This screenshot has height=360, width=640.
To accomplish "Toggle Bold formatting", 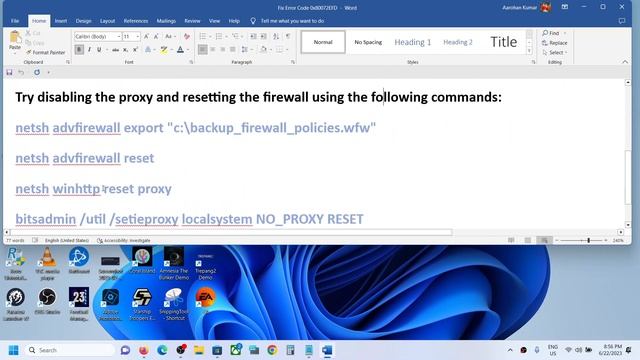I will (79, 50).
